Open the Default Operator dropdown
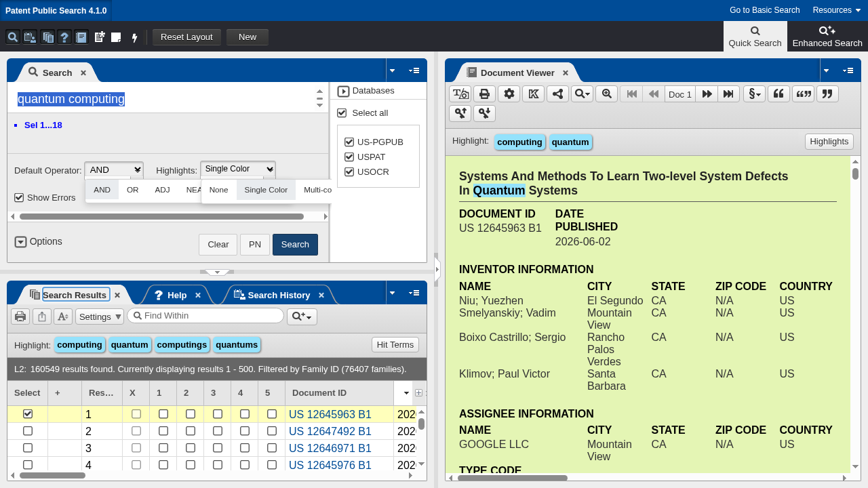The height and width of the screenshot is (488, 868). [114, 169]
